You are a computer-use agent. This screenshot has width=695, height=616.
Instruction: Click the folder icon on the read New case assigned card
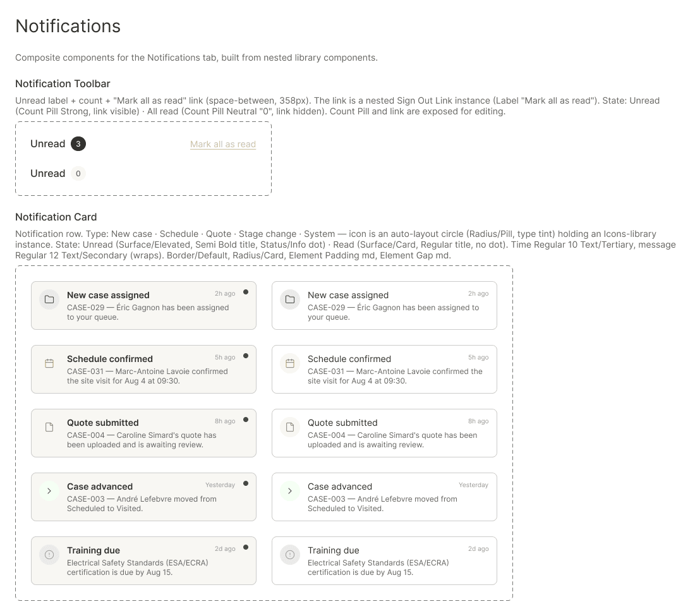pos(290,299)
